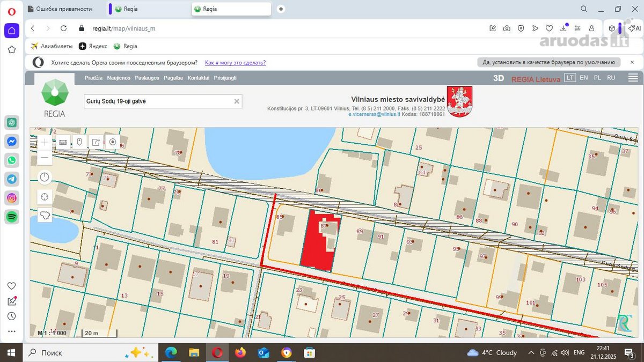Switch map to 3D view
This screenshot has width=644, height=362.
point(499,78)
